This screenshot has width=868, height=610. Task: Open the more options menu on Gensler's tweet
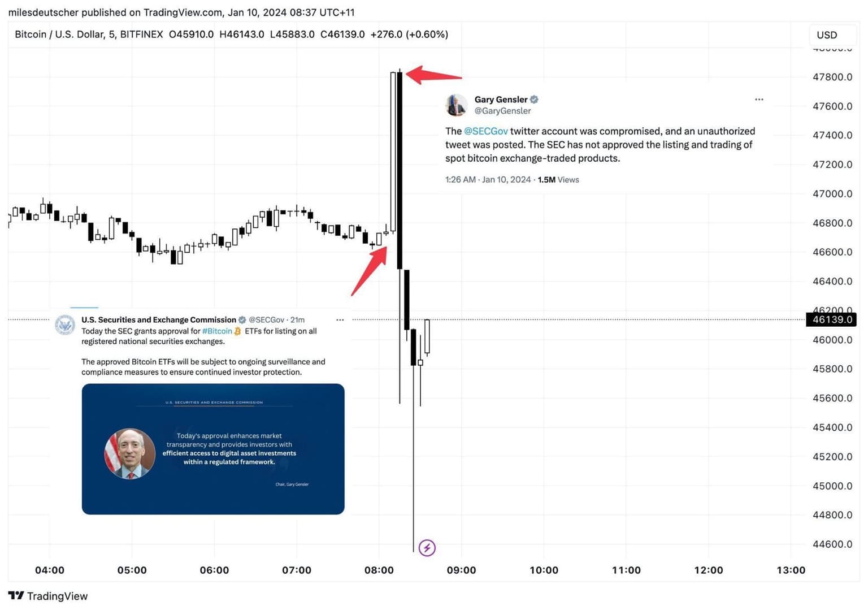[x=759, y=99]
